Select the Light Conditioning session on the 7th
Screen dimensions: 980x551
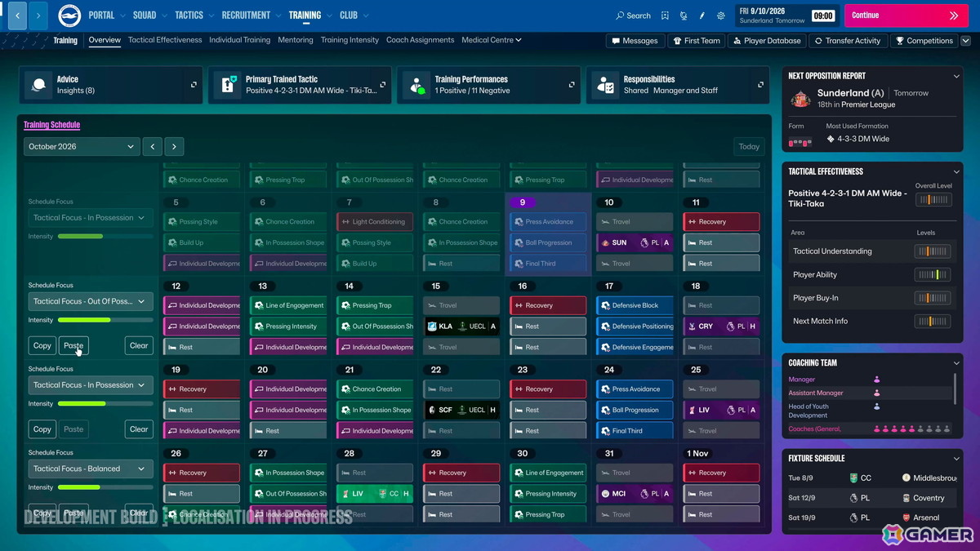pos(375,222)
